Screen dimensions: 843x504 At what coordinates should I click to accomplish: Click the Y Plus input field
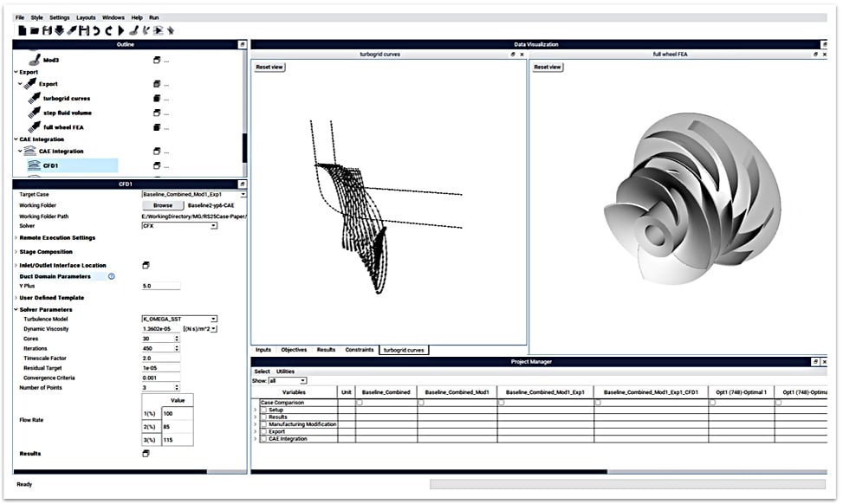[161, 286]
